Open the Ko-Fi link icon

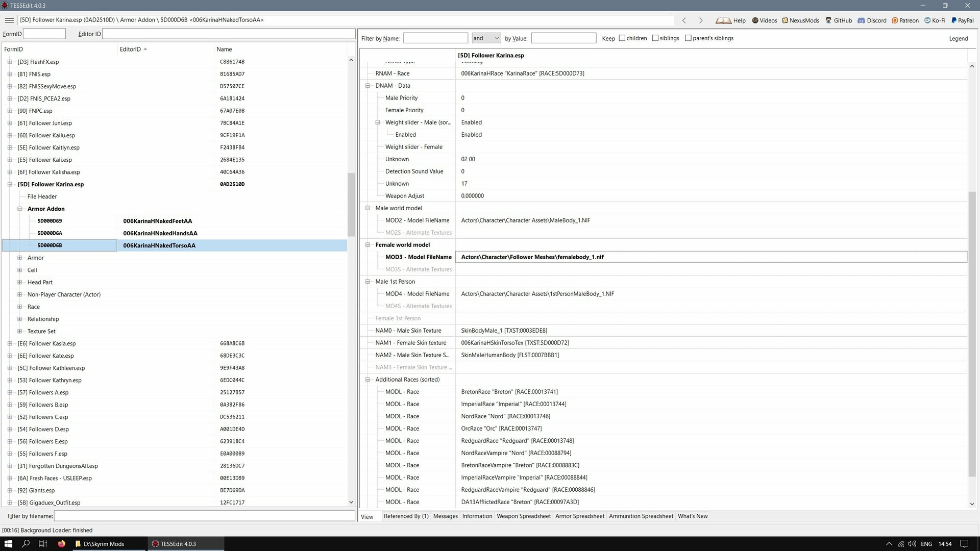(x=927, y=20)
